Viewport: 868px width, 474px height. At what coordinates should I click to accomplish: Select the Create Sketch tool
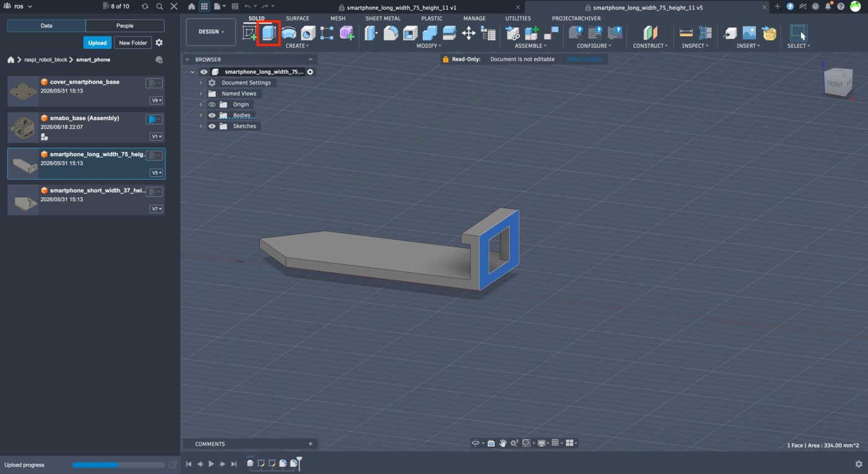[x=249, y=33]
